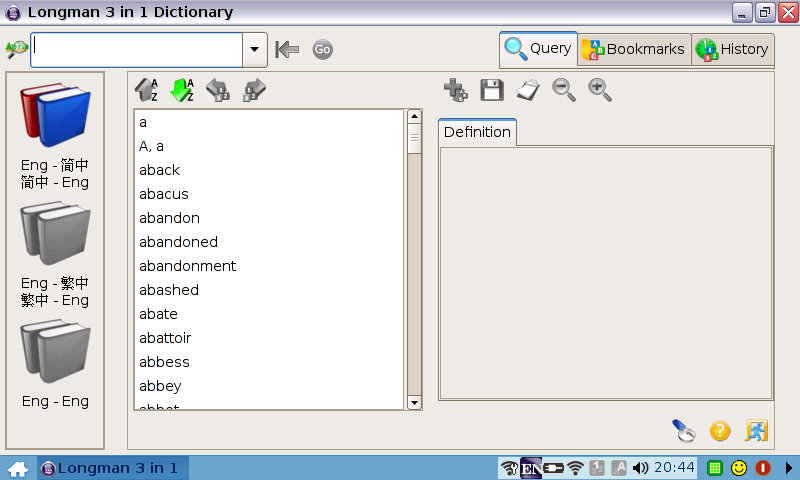Viewport: 800px width, 480px height.
Task: Select the word 'abate'
Action: (269, 314)
